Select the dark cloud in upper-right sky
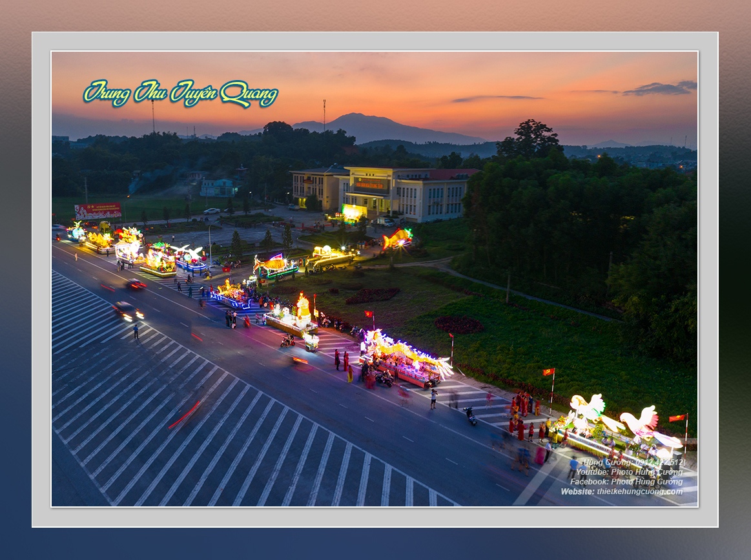 click(x=659, y=89)
